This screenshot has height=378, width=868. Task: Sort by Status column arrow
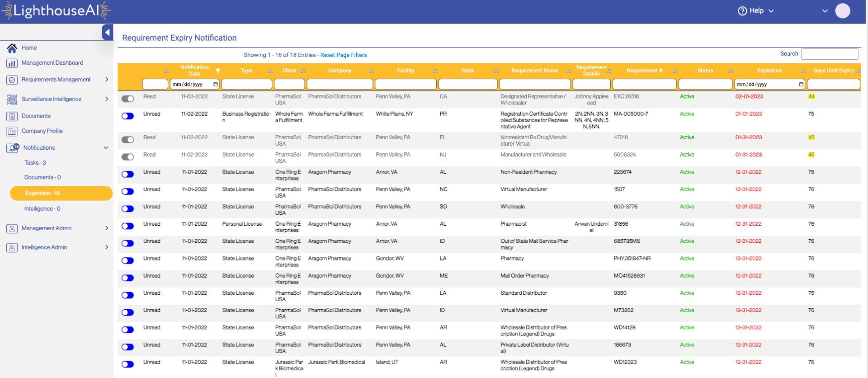click(731, 71)
